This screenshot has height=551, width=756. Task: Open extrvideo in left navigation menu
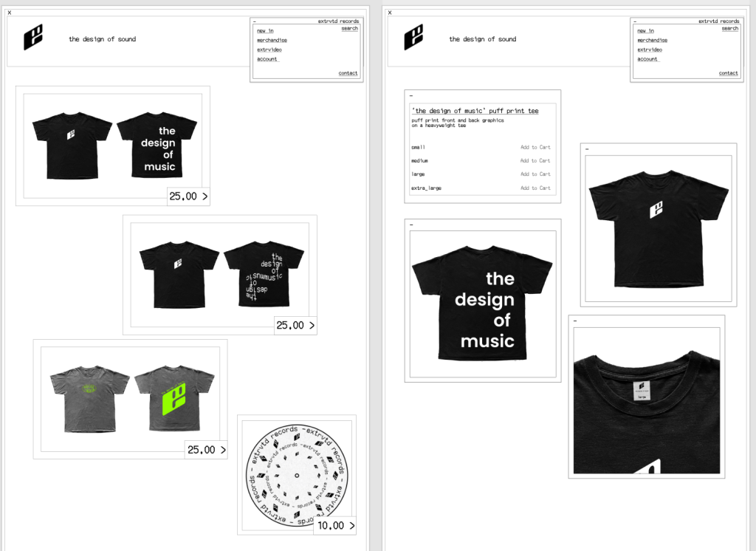[269, 49]
